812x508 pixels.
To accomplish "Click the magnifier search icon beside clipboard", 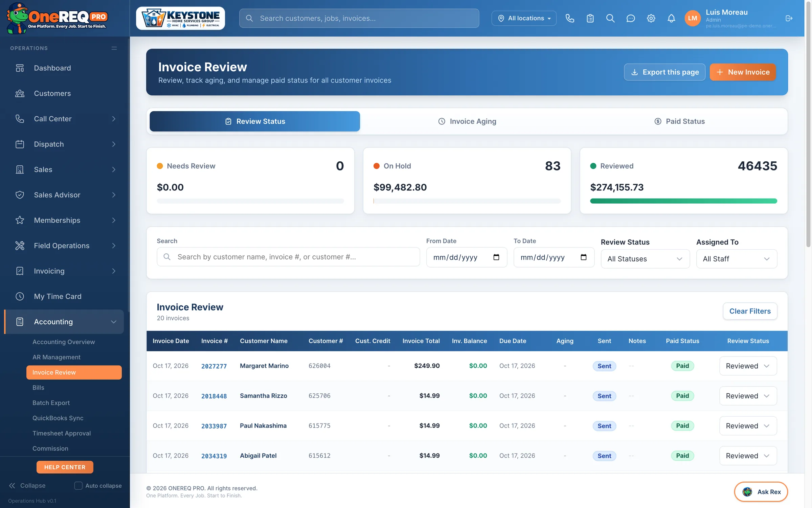I will (x=610, y=18).
